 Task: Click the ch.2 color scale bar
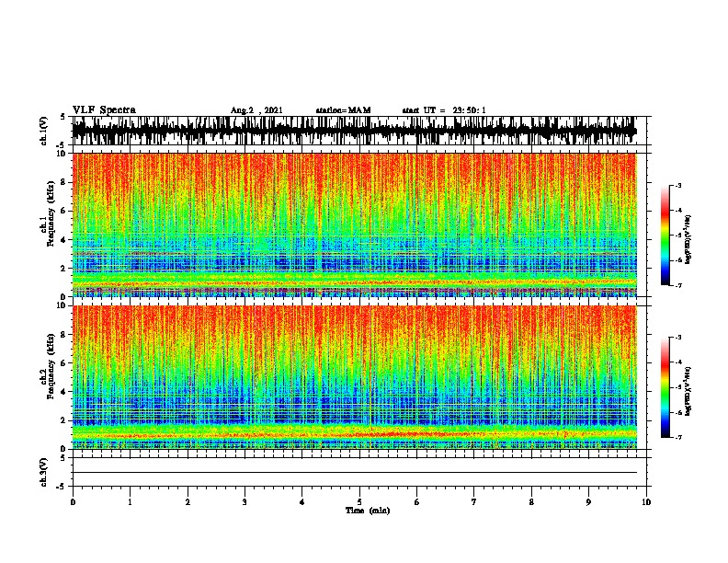point(665,387)
